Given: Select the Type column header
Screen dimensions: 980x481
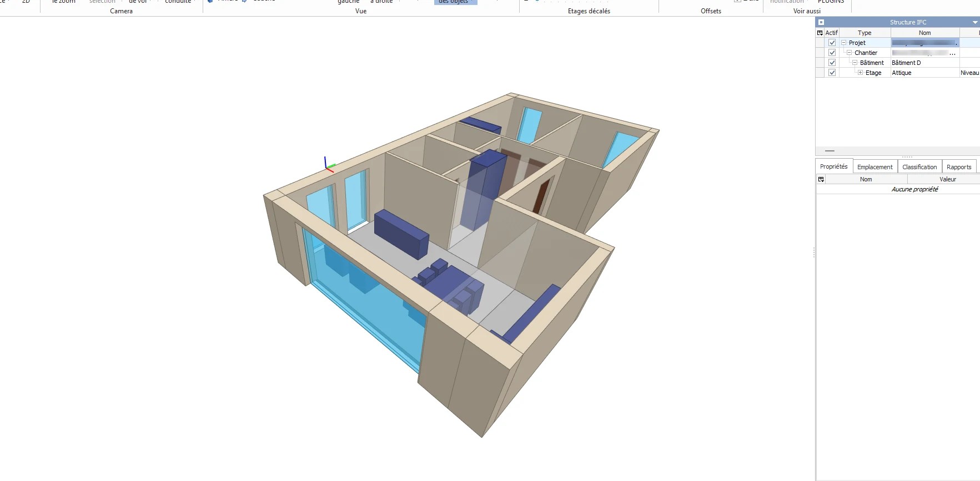Looking at the screenshot, I should click(x=865, y=33).
